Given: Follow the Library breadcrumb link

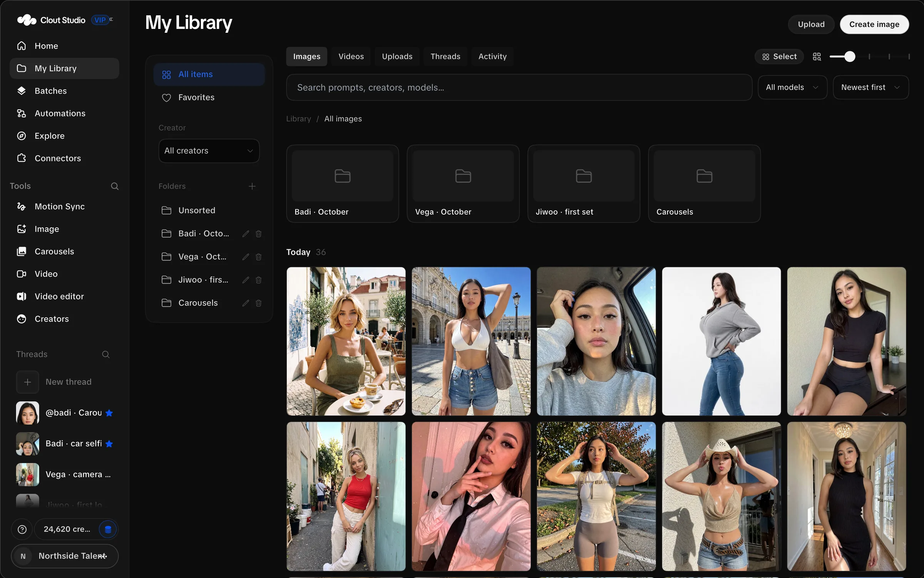Looking at the screenshot, I should click(298, 119).
